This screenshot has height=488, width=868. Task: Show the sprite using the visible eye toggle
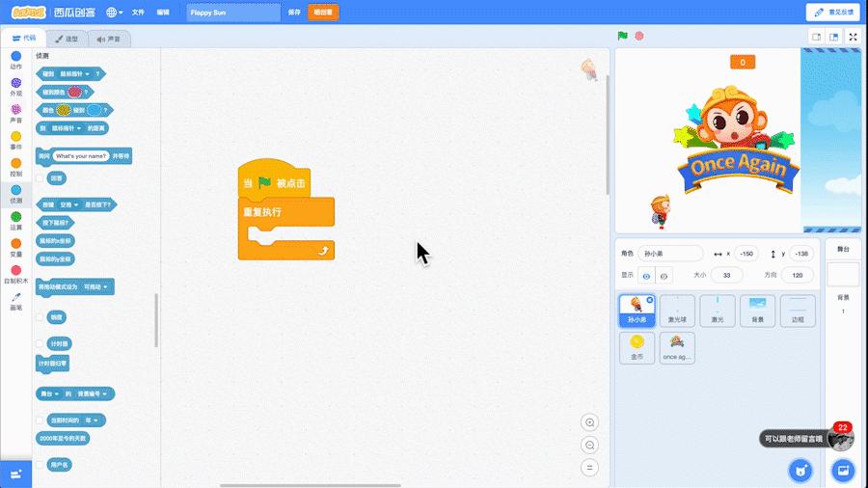point(646,276)
